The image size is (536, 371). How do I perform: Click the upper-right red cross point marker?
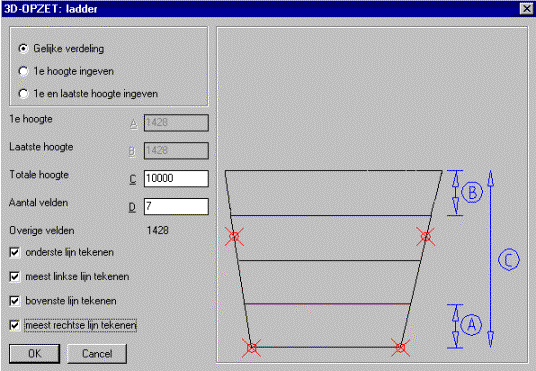[426, 236]
